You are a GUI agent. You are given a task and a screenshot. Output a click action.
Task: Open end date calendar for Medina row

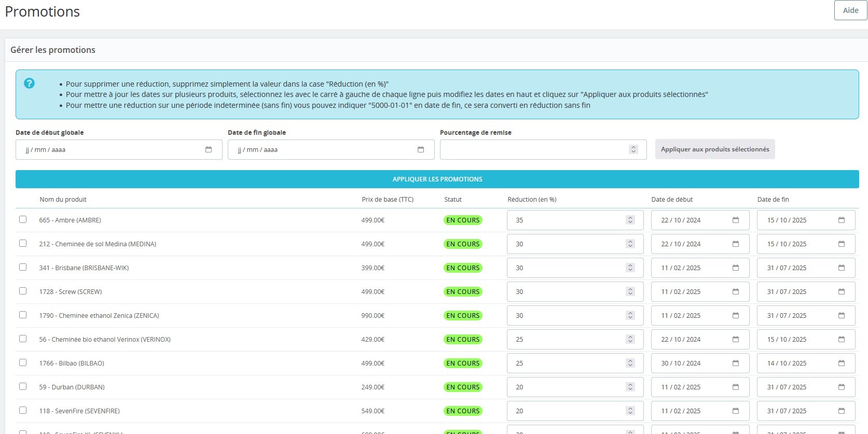(842, 244)
